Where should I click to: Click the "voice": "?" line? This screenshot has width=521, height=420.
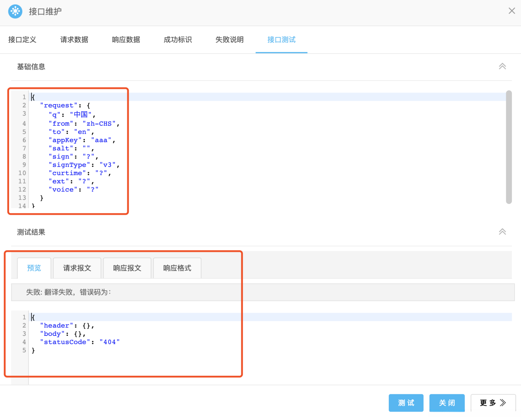(73, 190)
